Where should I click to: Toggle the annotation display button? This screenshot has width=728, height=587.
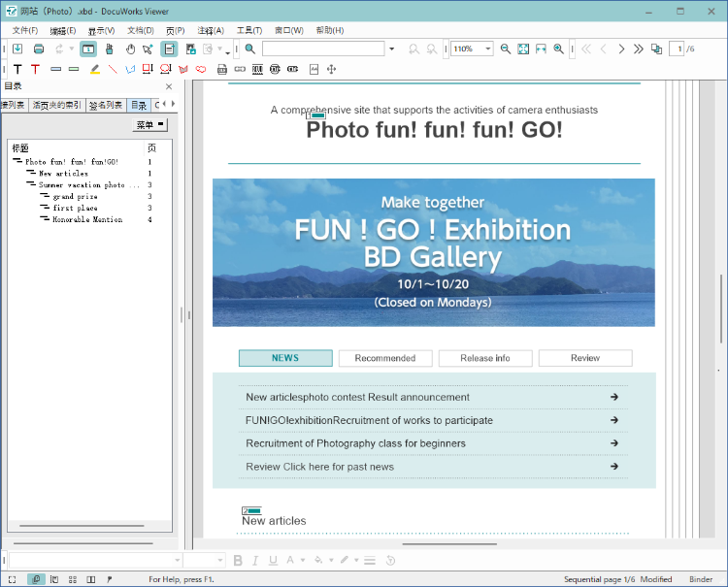169,49
